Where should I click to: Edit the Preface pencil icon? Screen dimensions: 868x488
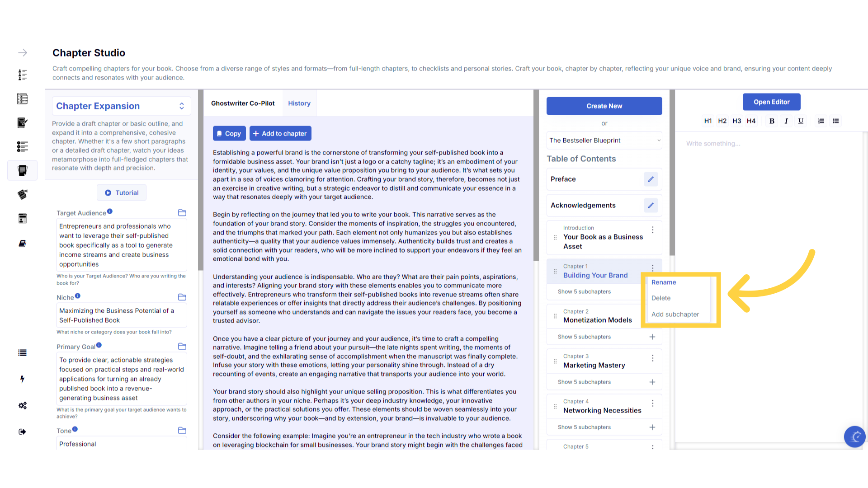651,179
